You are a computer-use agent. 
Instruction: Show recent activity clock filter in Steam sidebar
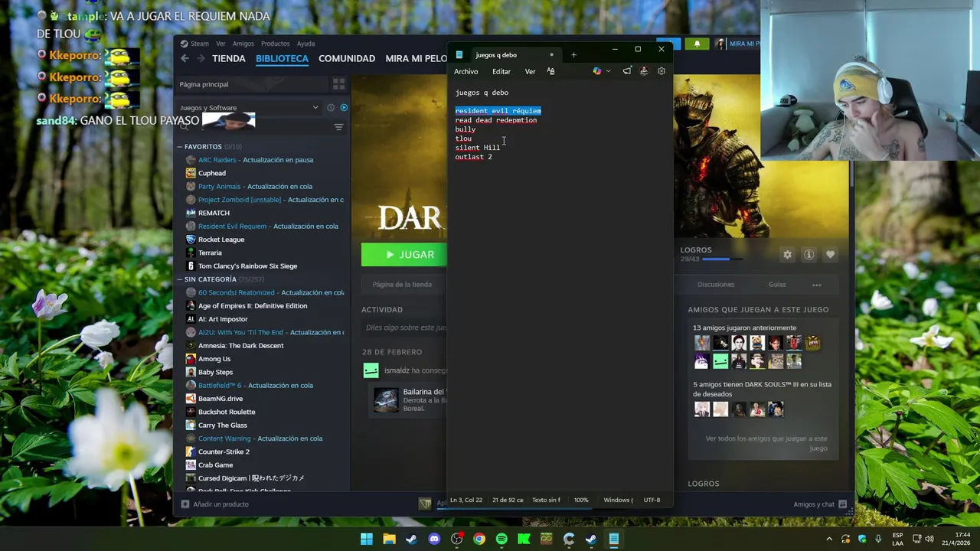(331, 107)
